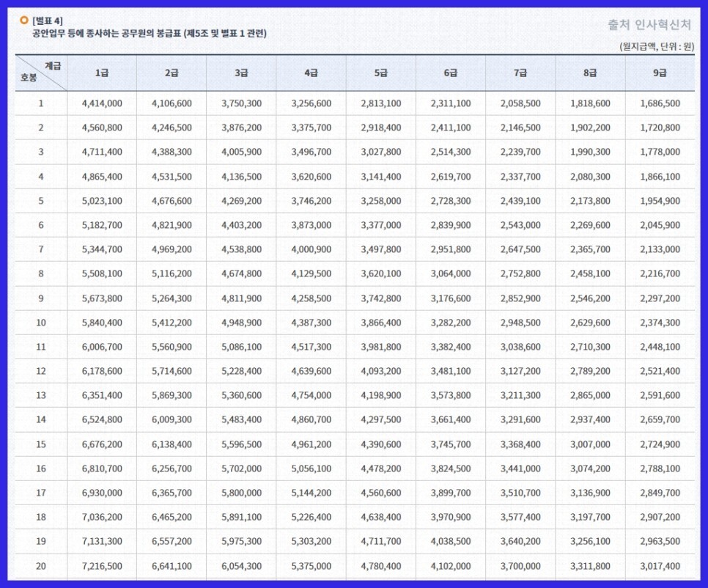Select the cell 6,465,200
Viewport: 708px width, 588px height.
[172, 517]
